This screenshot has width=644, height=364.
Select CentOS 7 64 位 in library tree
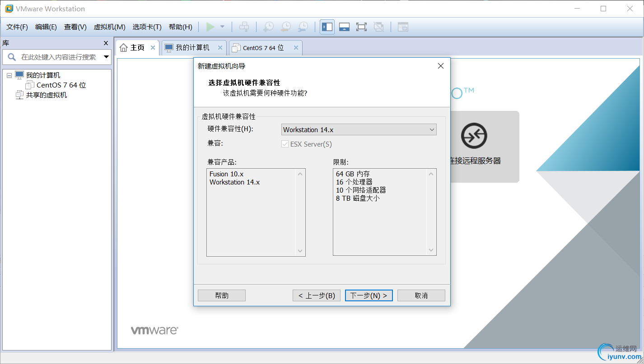click(x=61, y=85)
